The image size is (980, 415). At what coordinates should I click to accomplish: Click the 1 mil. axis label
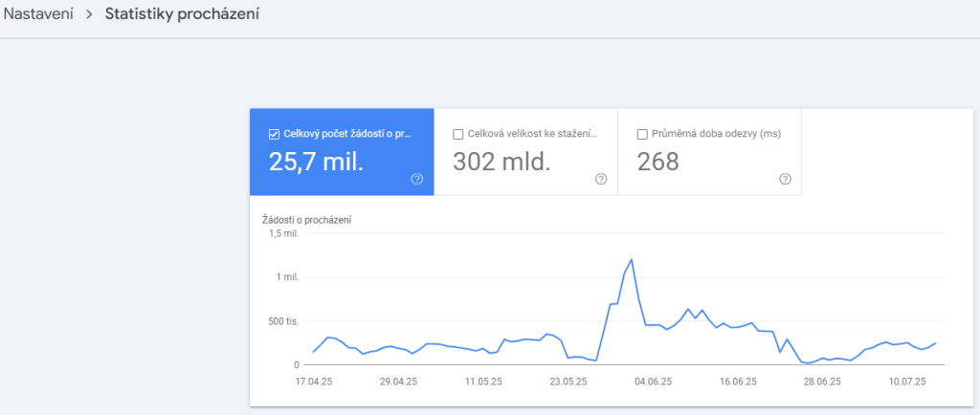pos(287,277)
